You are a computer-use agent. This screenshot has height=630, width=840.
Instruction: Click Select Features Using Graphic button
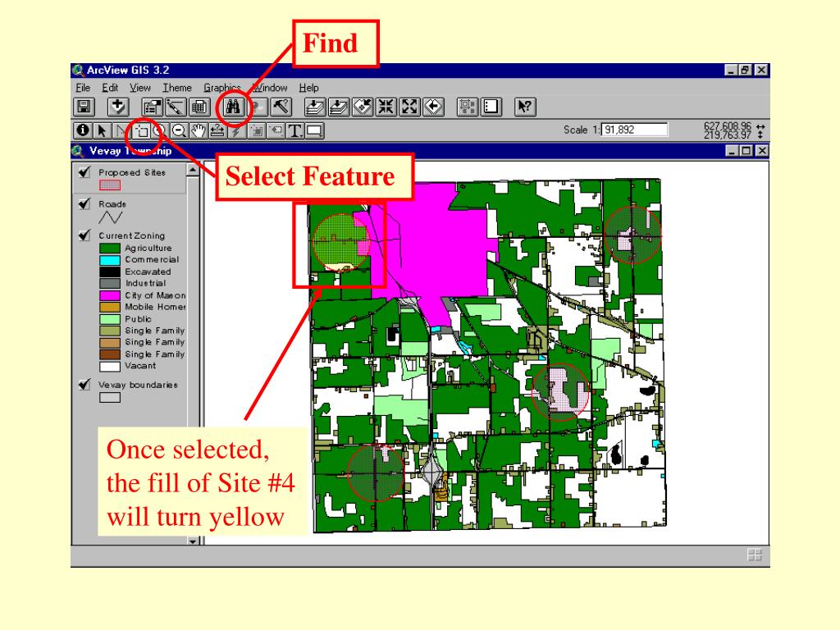467,107
